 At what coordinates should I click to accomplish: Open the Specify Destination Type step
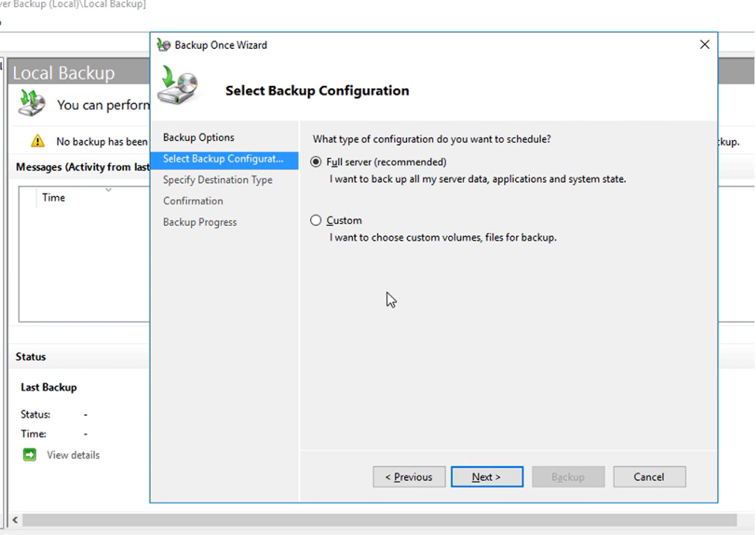pyautogui.click(x=217, y=180)
